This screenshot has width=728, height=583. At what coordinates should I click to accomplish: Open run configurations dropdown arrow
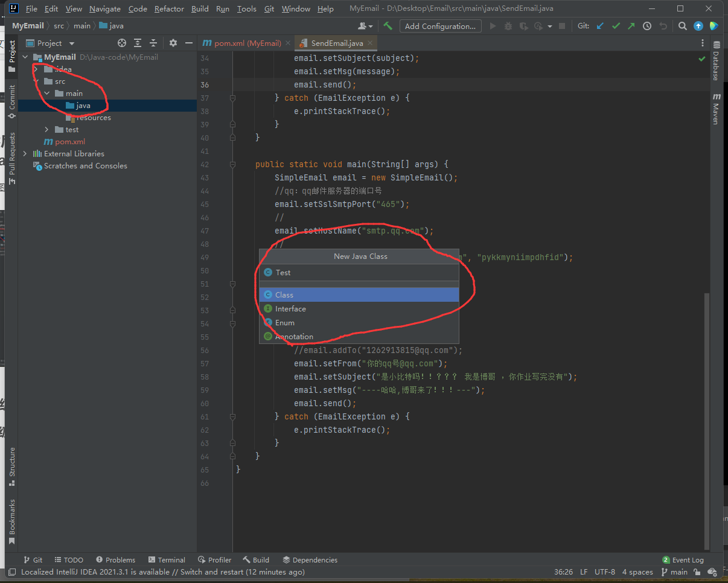[x=550, y=26]
